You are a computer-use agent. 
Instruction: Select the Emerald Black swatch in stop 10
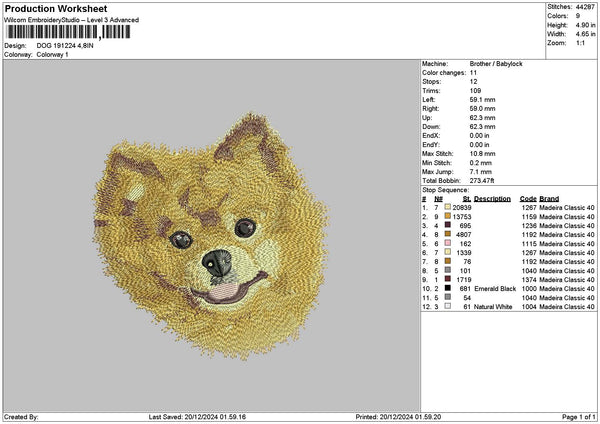pos(447,288)
